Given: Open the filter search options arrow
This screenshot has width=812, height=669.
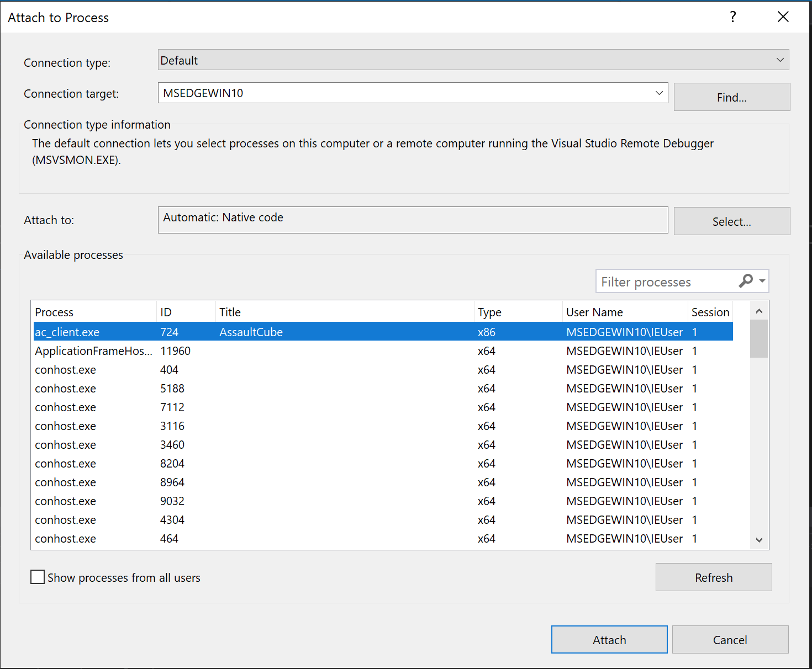Looking at the screenshot, I should [x=762, y=281].
